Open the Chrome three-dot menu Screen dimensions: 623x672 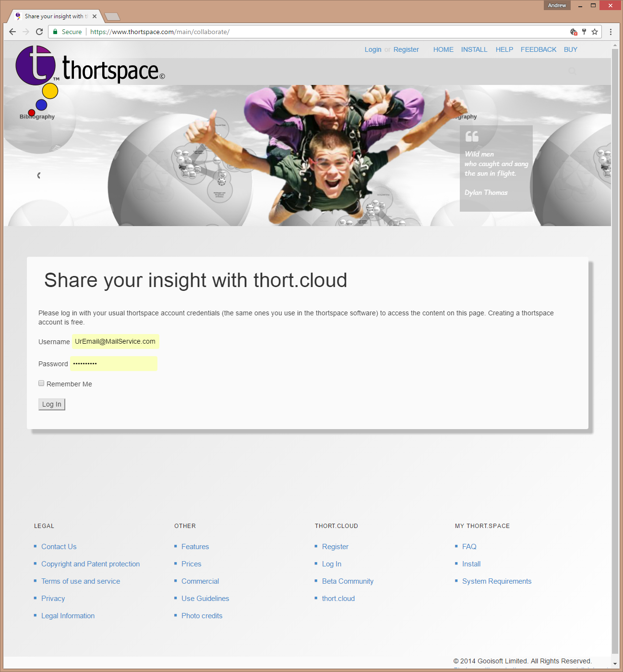[611, 32]
